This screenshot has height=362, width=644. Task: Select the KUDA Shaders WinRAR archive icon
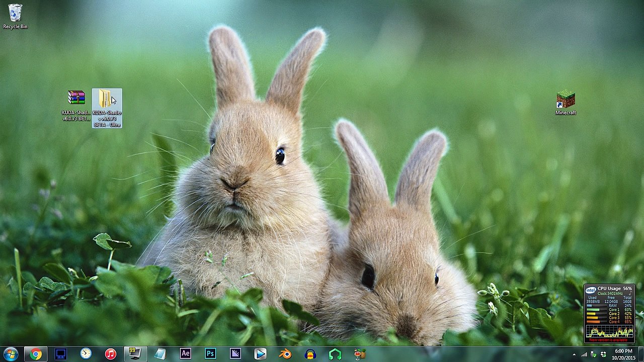[76, 99]
